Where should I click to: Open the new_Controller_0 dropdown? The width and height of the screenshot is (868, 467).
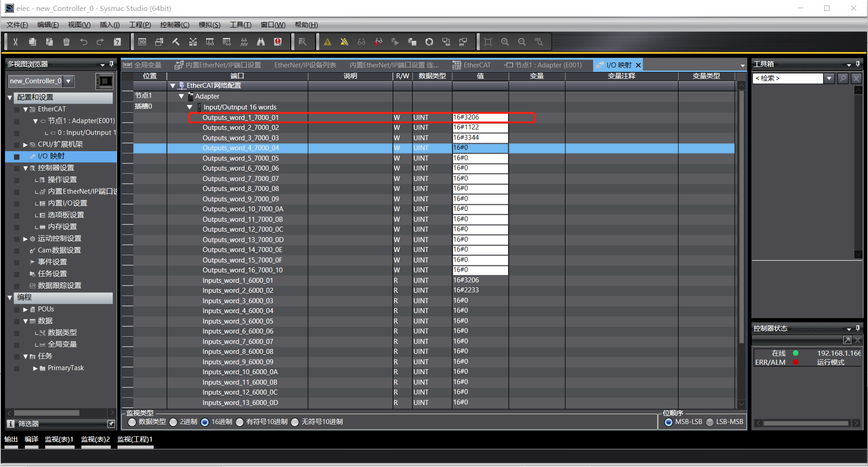pos(68,81)
